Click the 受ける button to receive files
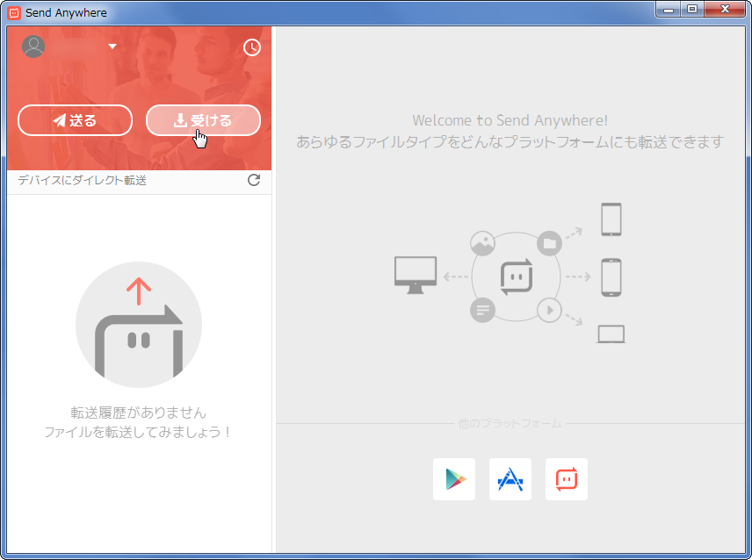 pyautogui.click(x=203, y=120)
